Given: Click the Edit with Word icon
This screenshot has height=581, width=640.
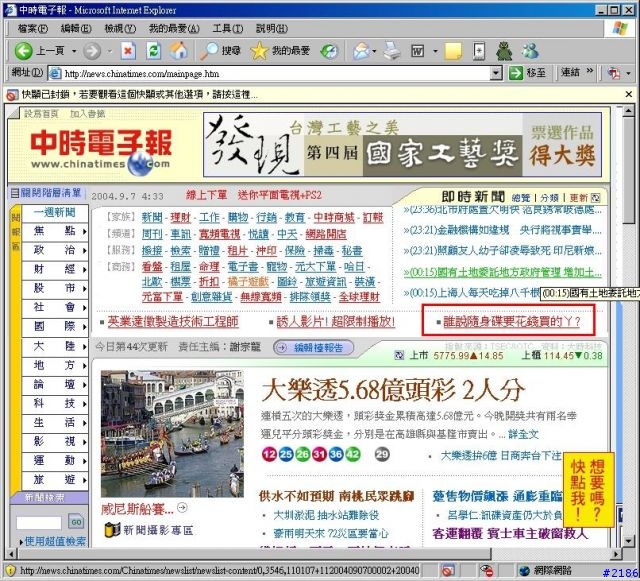Looking at the screenshot, I should coord(418,51).
